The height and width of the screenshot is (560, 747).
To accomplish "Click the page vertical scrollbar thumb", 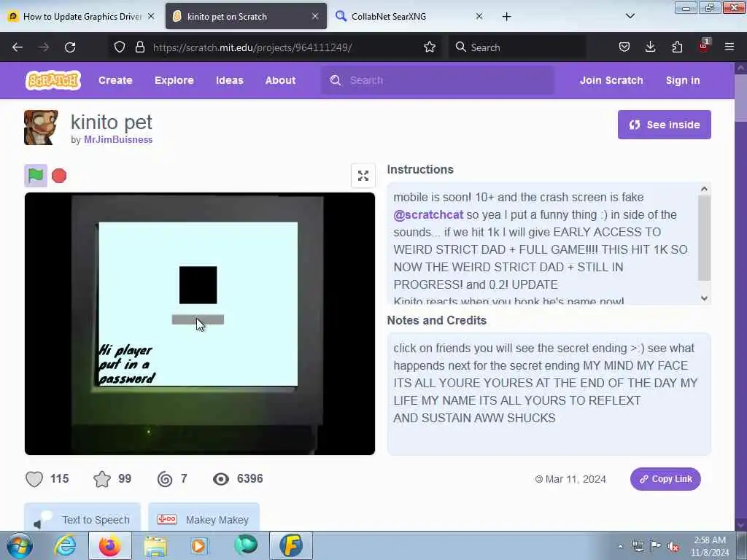I will click(x=741, y=98).
